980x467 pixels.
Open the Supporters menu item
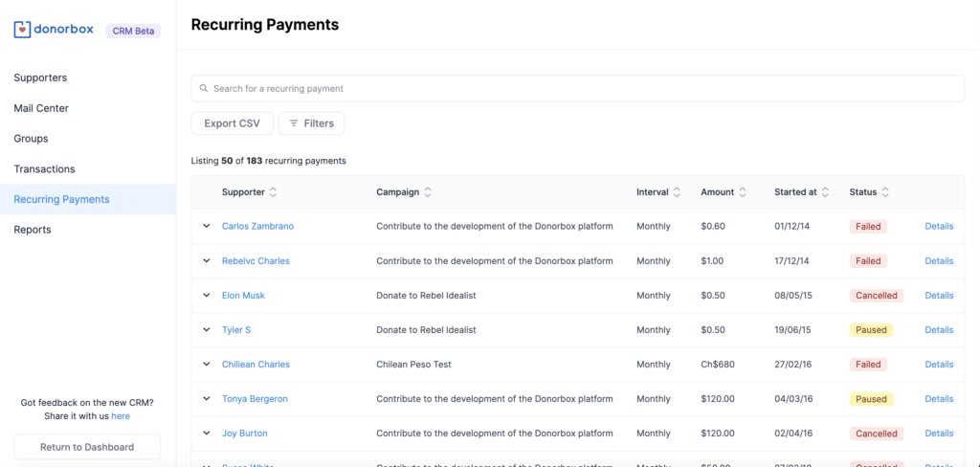tap(40, 78)
